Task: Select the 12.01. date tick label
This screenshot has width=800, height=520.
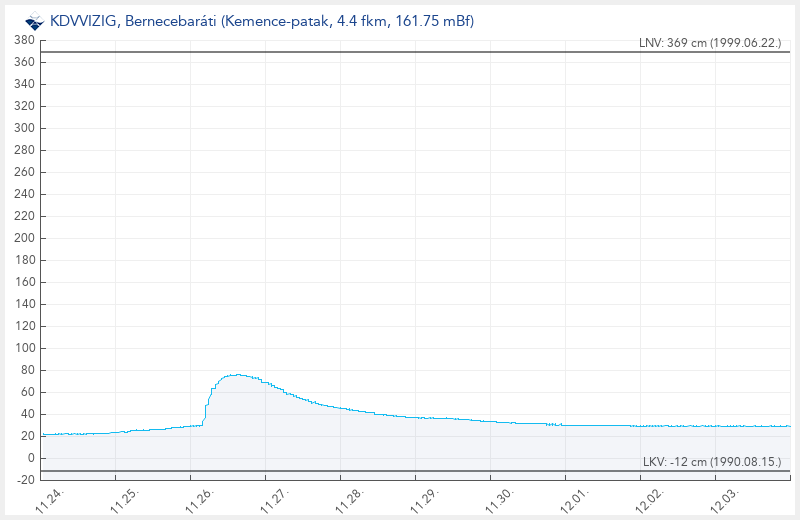Action: coord(575,499)
